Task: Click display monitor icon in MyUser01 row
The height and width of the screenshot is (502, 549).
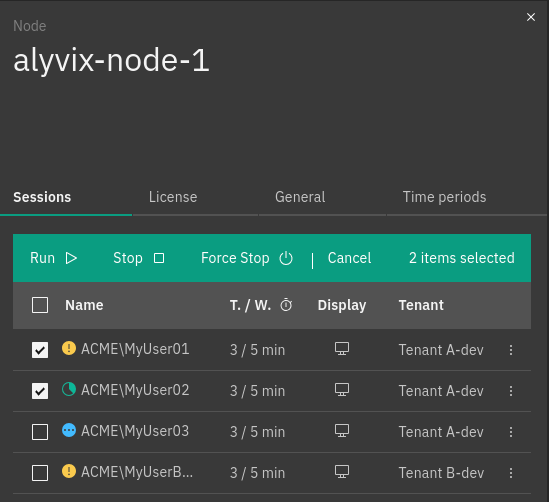Action: click(342, 349)
